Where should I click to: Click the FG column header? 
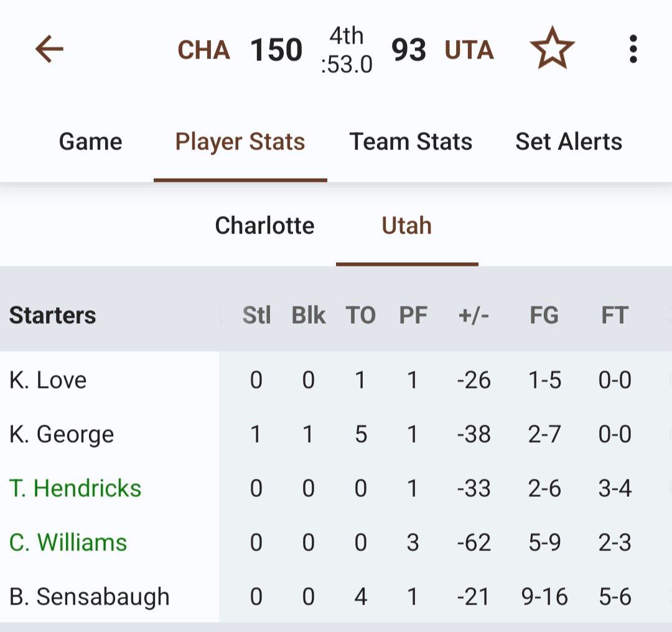(544, 316)
